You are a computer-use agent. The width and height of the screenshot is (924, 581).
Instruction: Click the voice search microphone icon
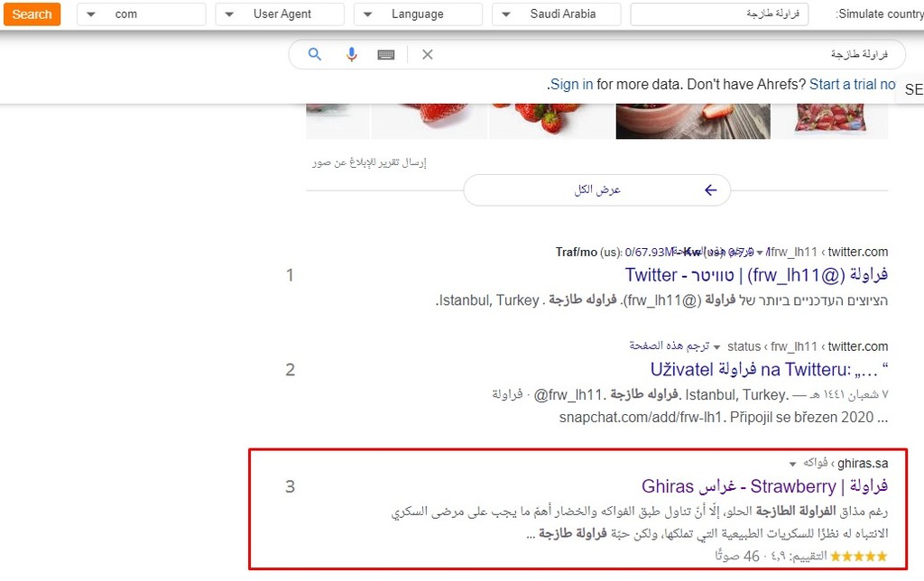351,55
